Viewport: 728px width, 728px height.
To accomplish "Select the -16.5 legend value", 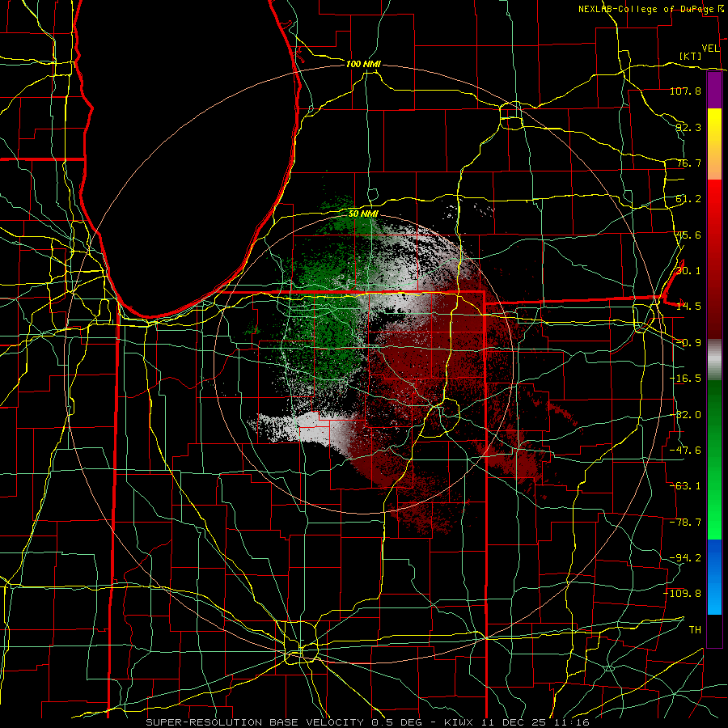I will click(x=685, y=379).
